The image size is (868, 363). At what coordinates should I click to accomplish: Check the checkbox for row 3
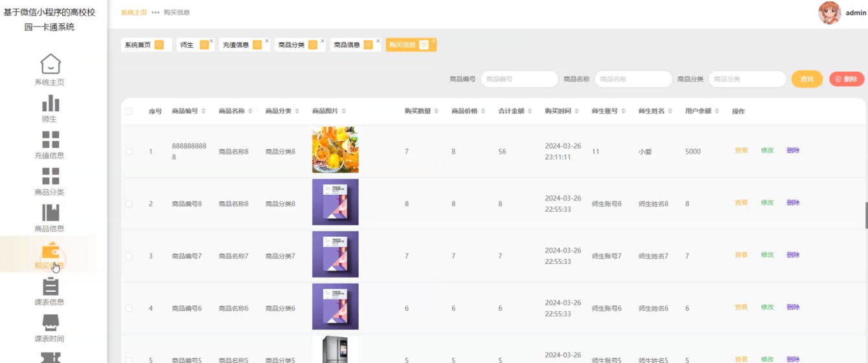point(129,256)
